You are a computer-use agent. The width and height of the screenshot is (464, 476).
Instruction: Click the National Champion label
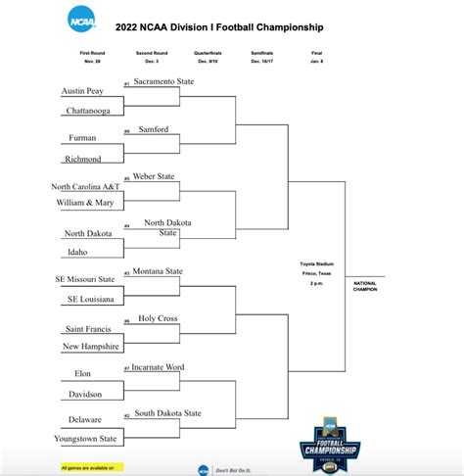click(365, 286)
